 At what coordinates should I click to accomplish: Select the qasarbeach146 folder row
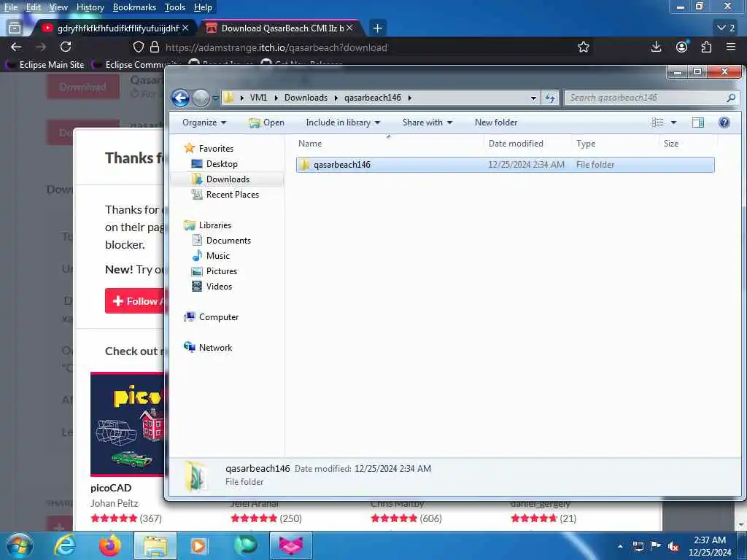(505, 165)
